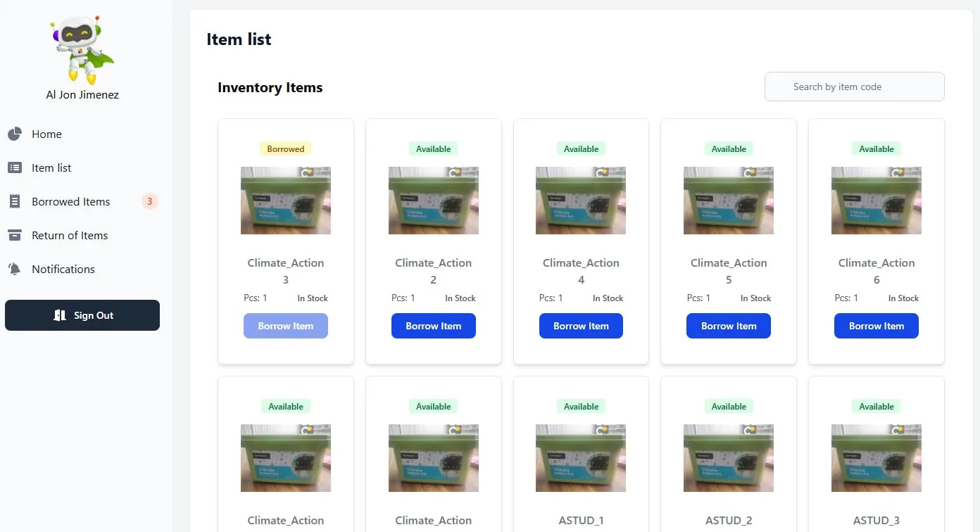Borrow the Climate_Action 2 item
Viewport: 980px width, 532px height.
click(x=433, y=326)
